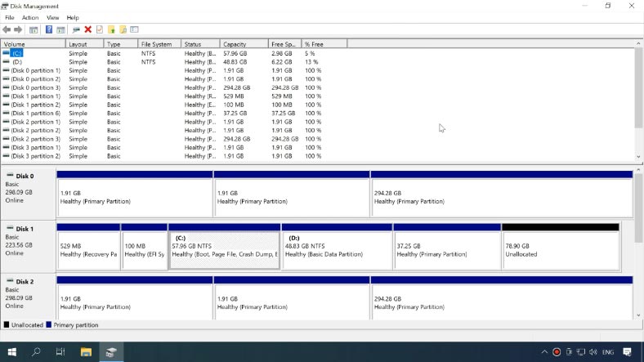644x362 pixels.
Task: Select the 529 MB Recovery partition block
Action: tap(88, 247)
